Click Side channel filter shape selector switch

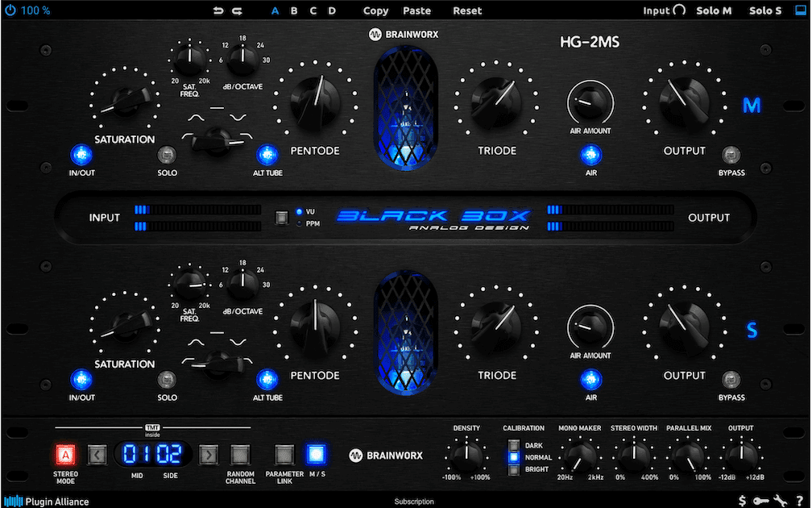(x=217, y=364)
